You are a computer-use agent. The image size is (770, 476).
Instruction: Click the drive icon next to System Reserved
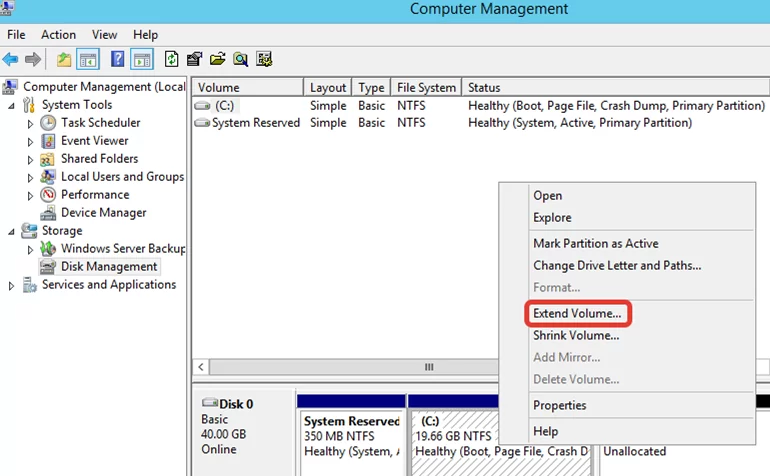pos(202,123)
